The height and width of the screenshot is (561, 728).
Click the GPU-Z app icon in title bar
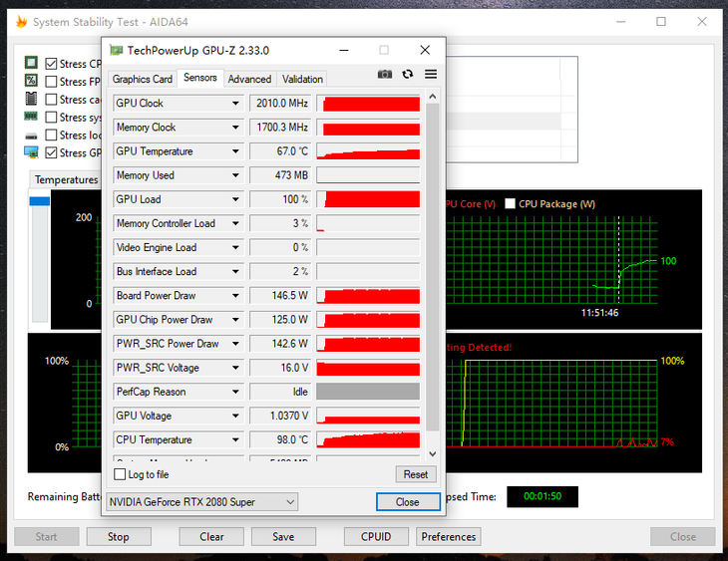point(117,50)
